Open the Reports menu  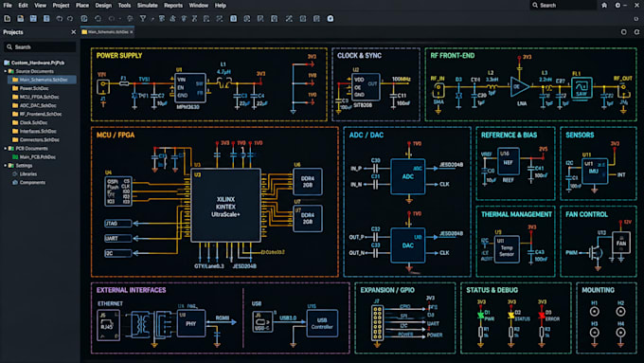coord(173,6)
